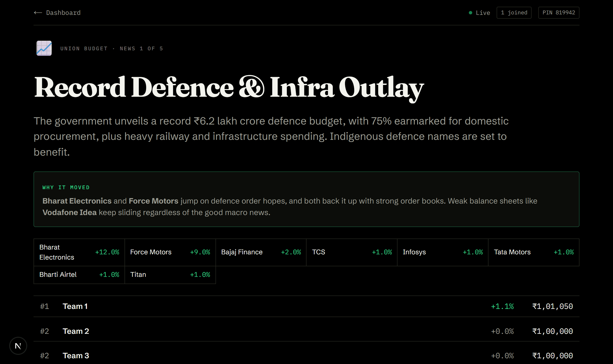Image resolution: width=613 pixels, height=364 pixels.
Task: Select the Bajaj Finance stock cell
Action: pos(261,252)
